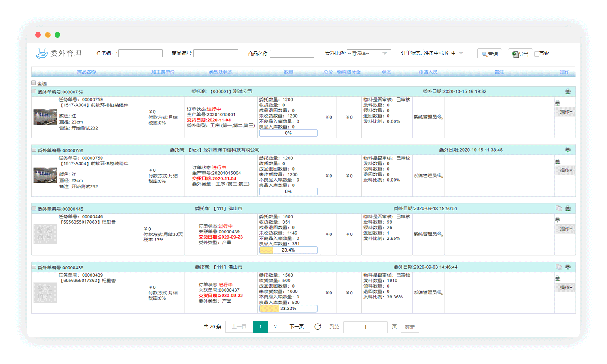Click the copy icon in order 00000445 header
Viewport: 607px width, 364px height.
[x=559, y=208]
